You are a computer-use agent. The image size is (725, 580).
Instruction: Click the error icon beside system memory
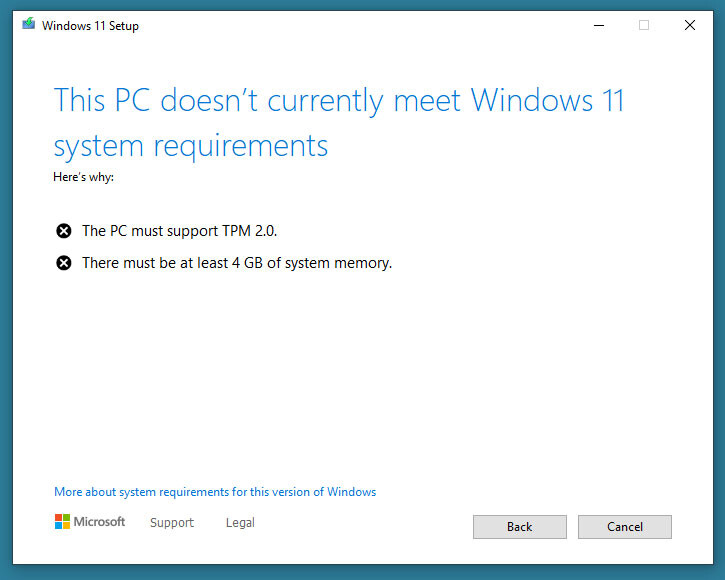[x=64, y=263]
